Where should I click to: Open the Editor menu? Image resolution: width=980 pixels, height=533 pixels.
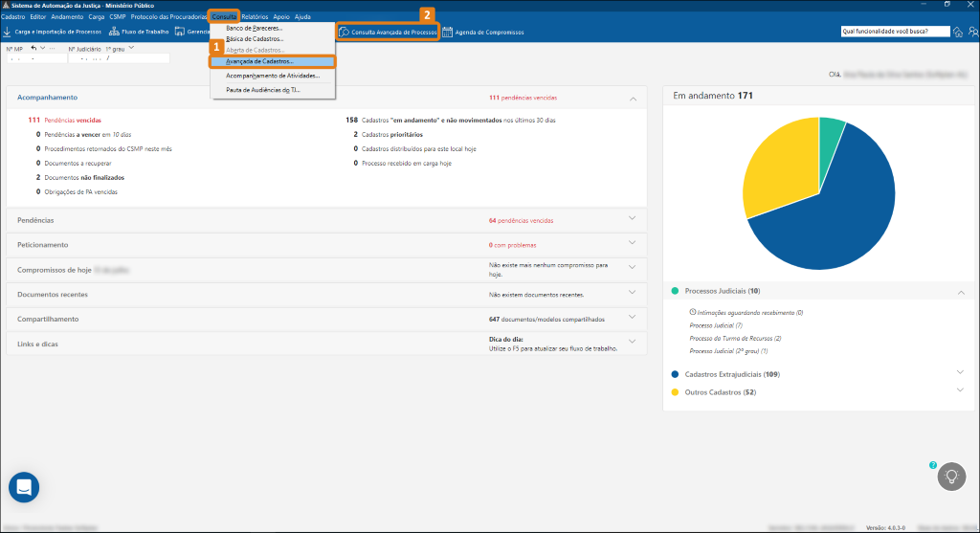pyautogui.click(x=38, y=17)
